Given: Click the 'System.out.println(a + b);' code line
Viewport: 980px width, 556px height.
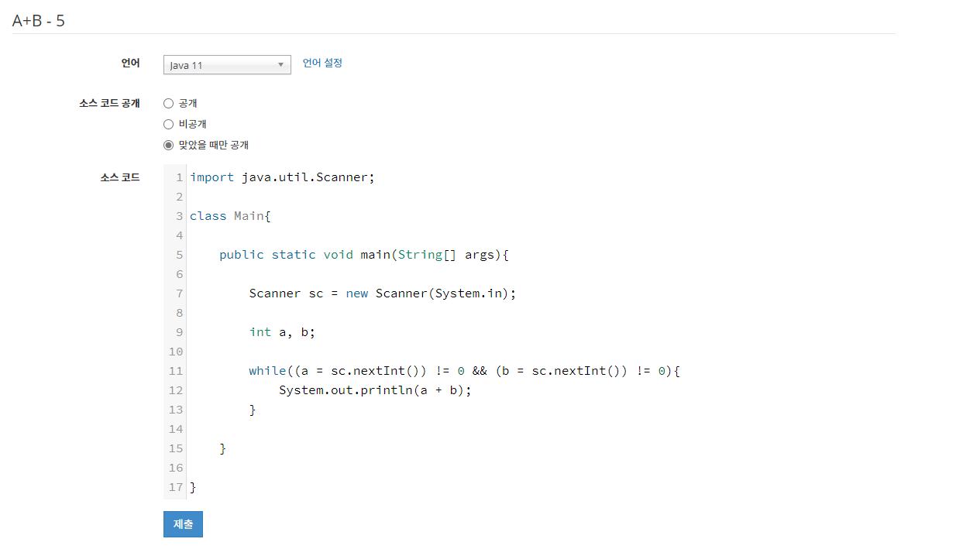Looking at the screenshot, I should [375, 390].
